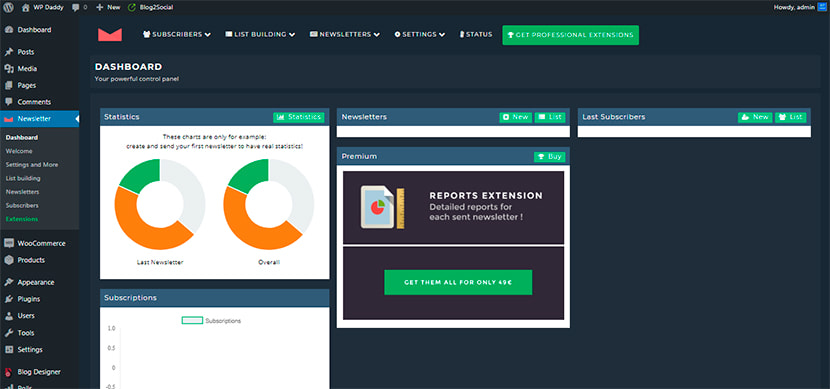Click the Products box icon in sidebar
This screenshot has height=389, width=830.
(x=8, y=260)
